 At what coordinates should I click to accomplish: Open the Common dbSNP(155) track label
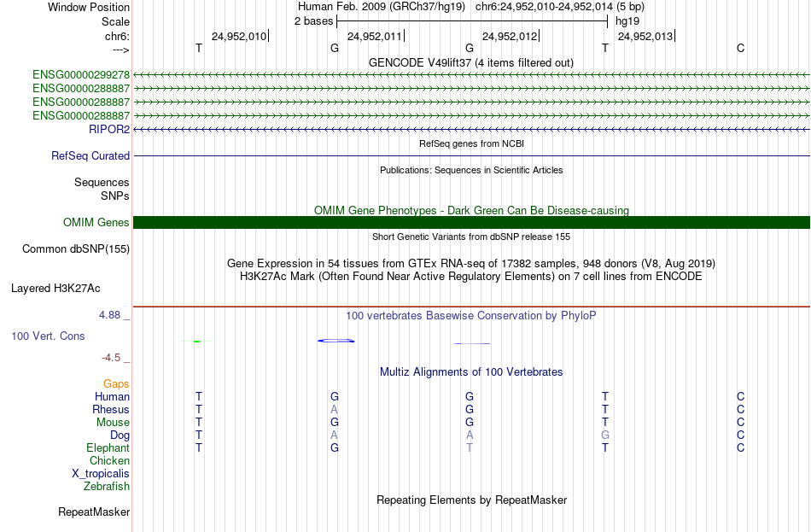(x=76, y=249)
